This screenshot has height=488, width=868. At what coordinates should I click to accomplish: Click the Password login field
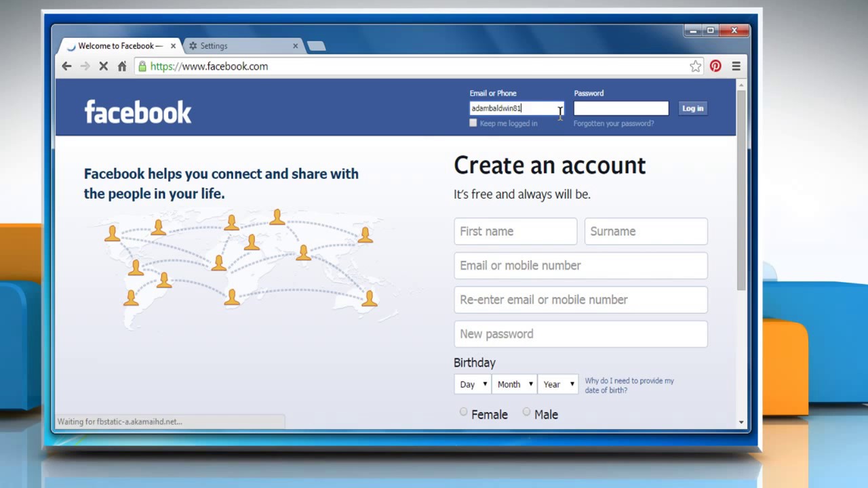coord(621,108)
